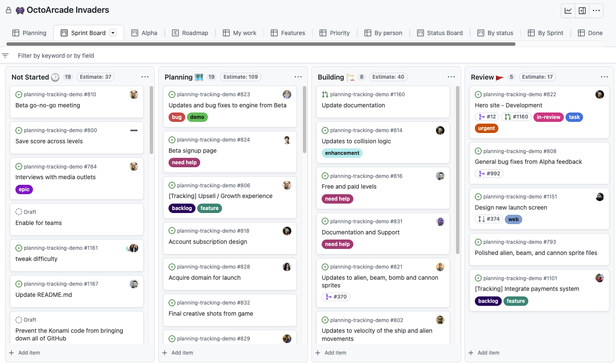Click Add item in the Planning column

click(x=178, y=352)
